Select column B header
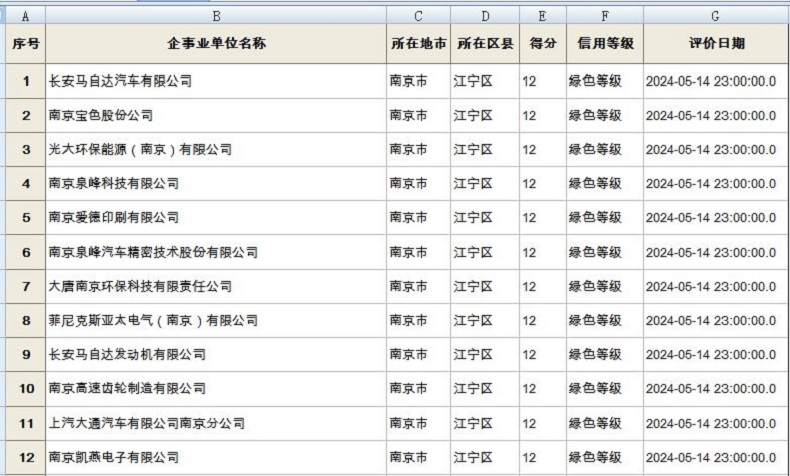The width and height of the screenshot is (790, 476). click(x=216, y=16)
